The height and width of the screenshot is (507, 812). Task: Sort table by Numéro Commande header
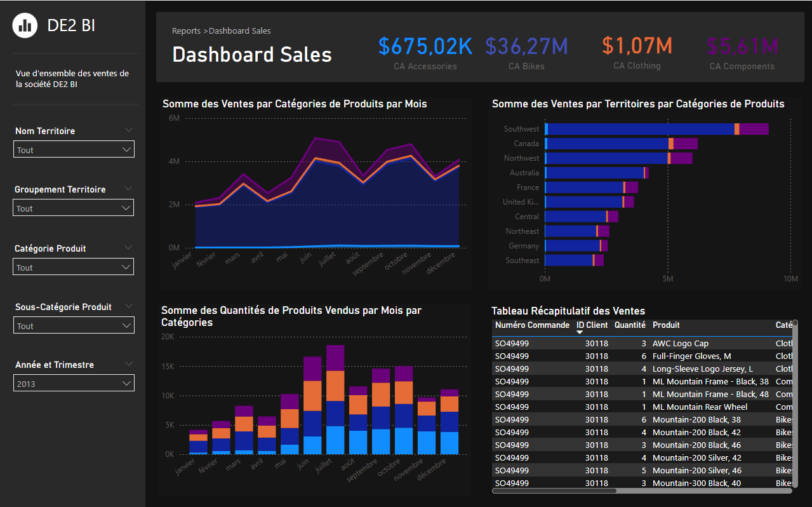click(532, 325)
